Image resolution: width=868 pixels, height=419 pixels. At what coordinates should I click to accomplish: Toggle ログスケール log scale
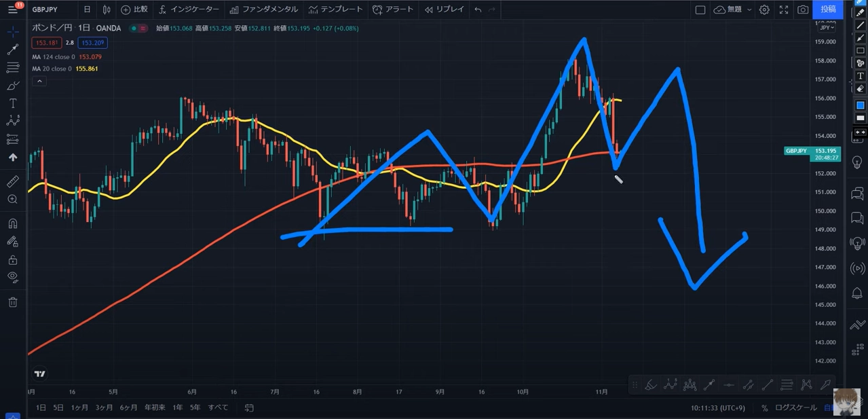pyautogui.click(x=795, y=408)
